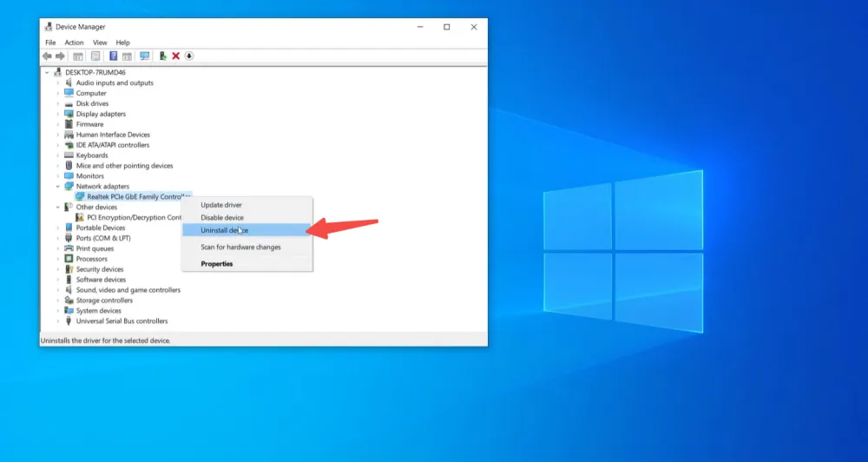Select the "Other devices" label
Screen dimensions: 868x462
[97, 208]
